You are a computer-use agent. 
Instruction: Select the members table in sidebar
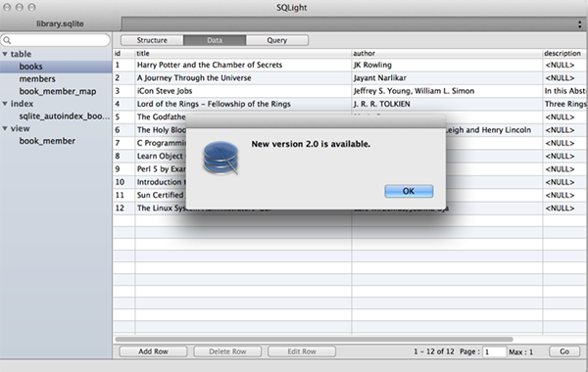click(x=37, y=78)
